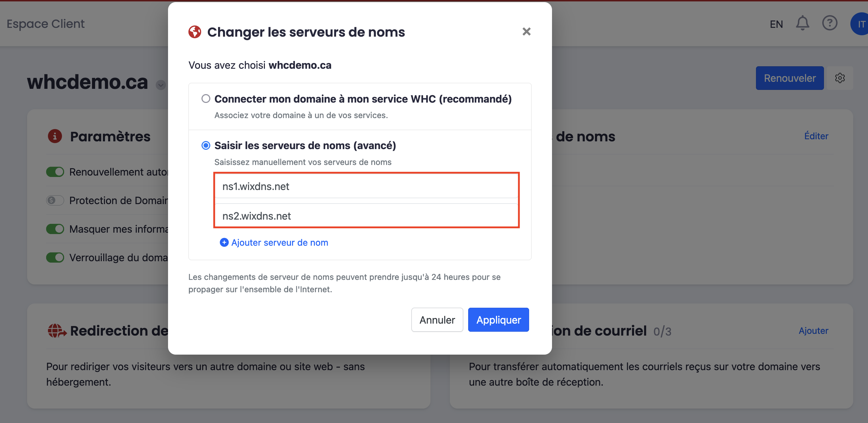
Task: Close the name servers dialog with X
Action: [526, 32]
